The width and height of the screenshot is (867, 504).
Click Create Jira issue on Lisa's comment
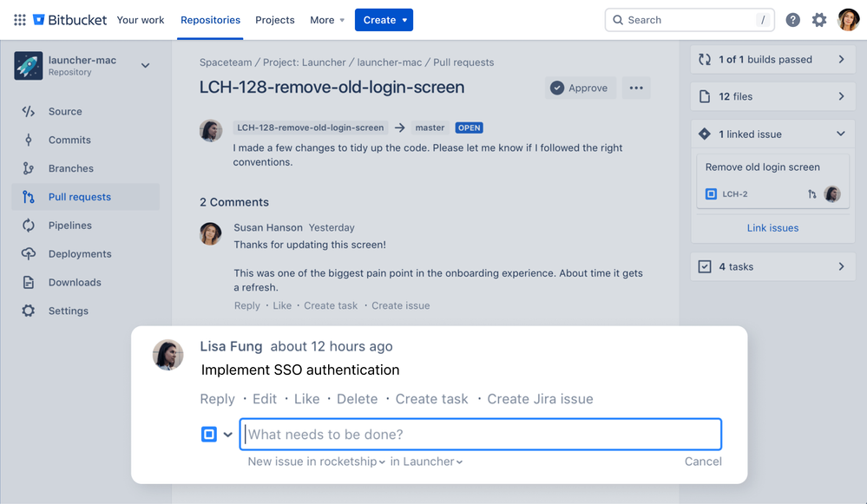[540, 399]
